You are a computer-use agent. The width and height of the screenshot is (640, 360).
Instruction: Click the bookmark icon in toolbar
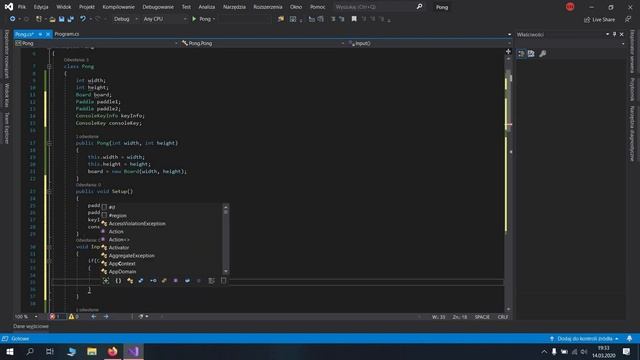(354, 19)
